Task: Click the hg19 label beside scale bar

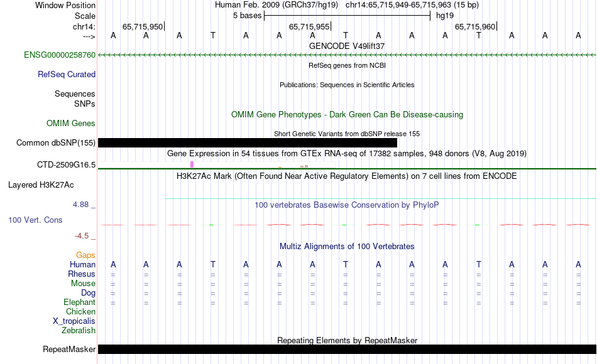Action: (x=445, y=16)
